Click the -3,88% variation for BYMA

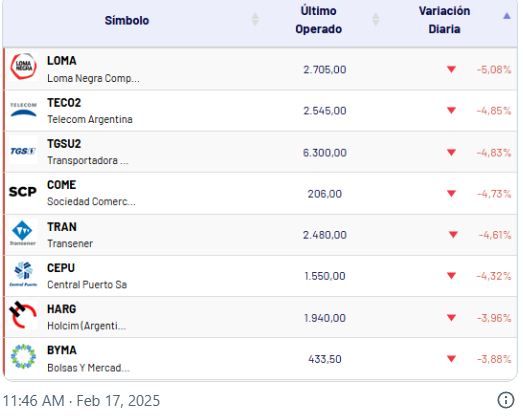pyautogui.click(x=494, y=359)
